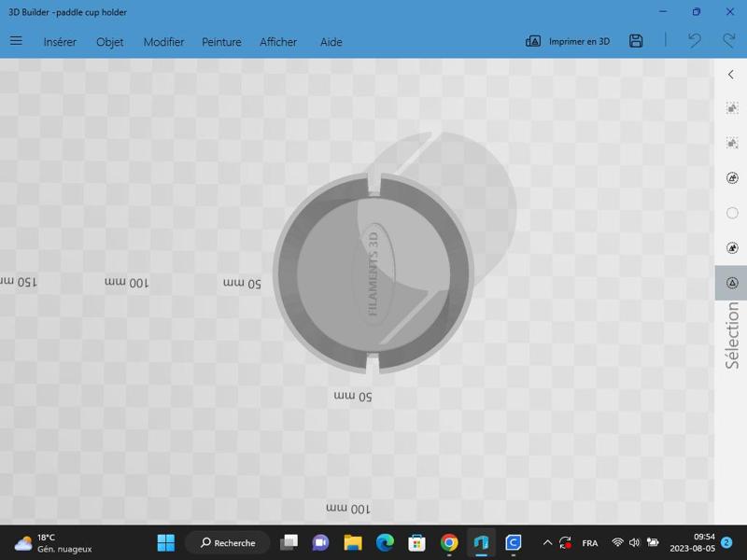
Task: Open Task View from taskbar
Action: click(289, 543)
